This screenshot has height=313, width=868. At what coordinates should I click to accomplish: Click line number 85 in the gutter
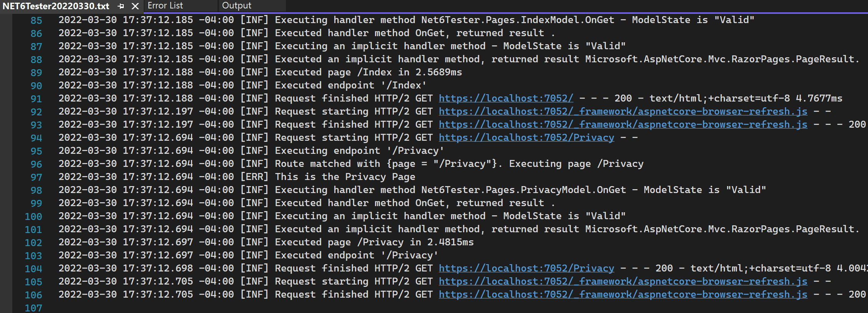pos(36,20)
